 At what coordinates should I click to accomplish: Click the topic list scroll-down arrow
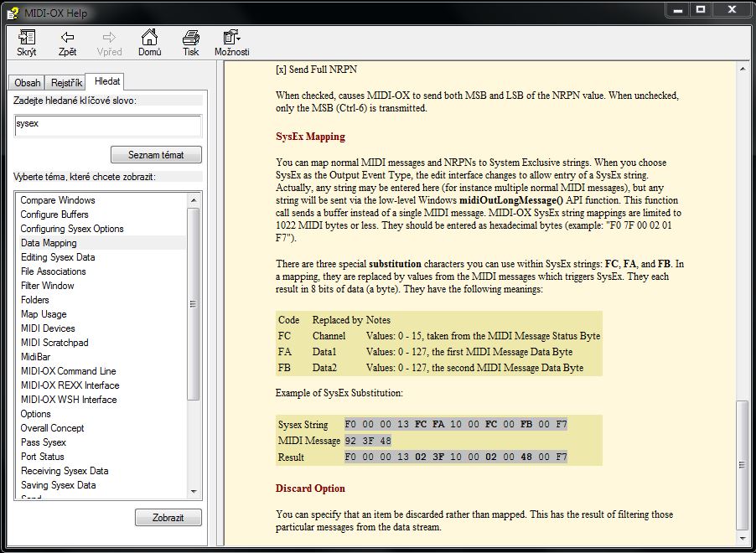click(x=194, y=491)
